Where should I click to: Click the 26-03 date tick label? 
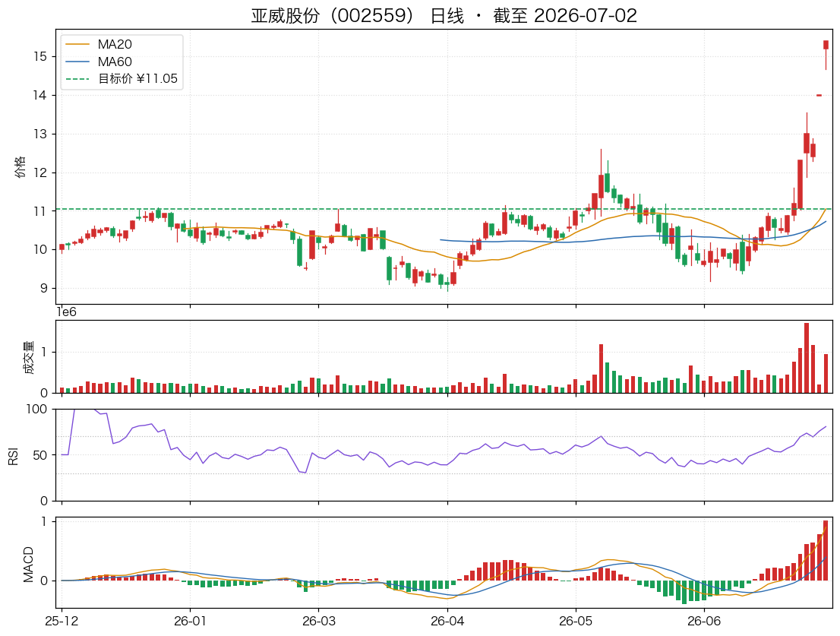click(319, 622)
